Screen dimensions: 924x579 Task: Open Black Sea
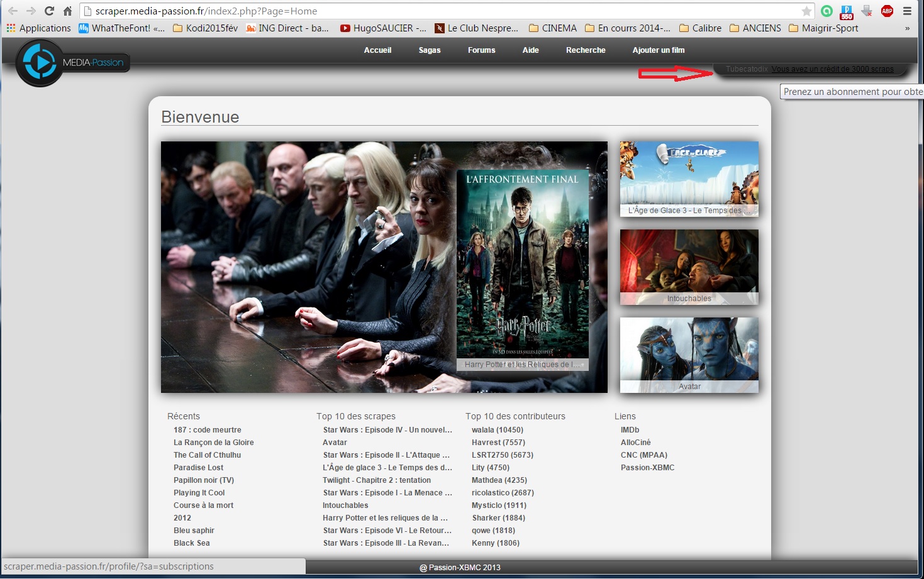(x=192, y=543)
